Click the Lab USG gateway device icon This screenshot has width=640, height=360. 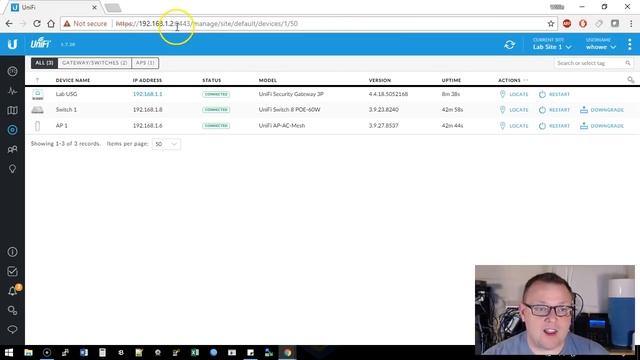[38, 95]
